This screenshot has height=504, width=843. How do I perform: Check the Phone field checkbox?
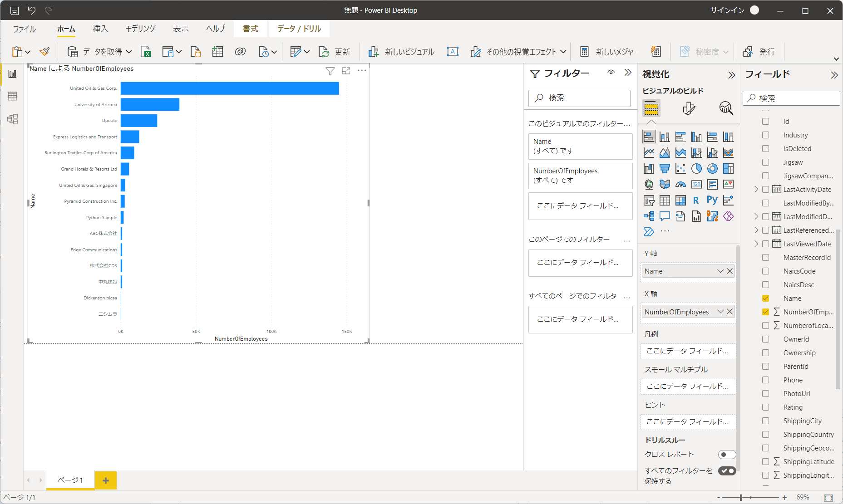pos(765,380)
